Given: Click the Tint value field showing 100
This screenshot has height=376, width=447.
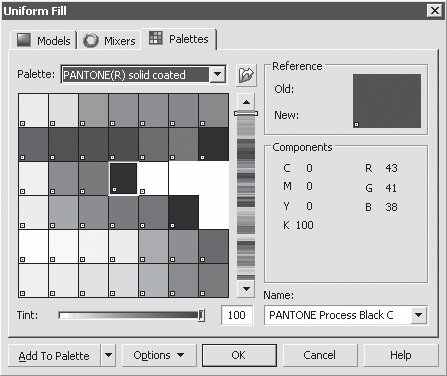Looking at the screenshot, I should point(236,315).
